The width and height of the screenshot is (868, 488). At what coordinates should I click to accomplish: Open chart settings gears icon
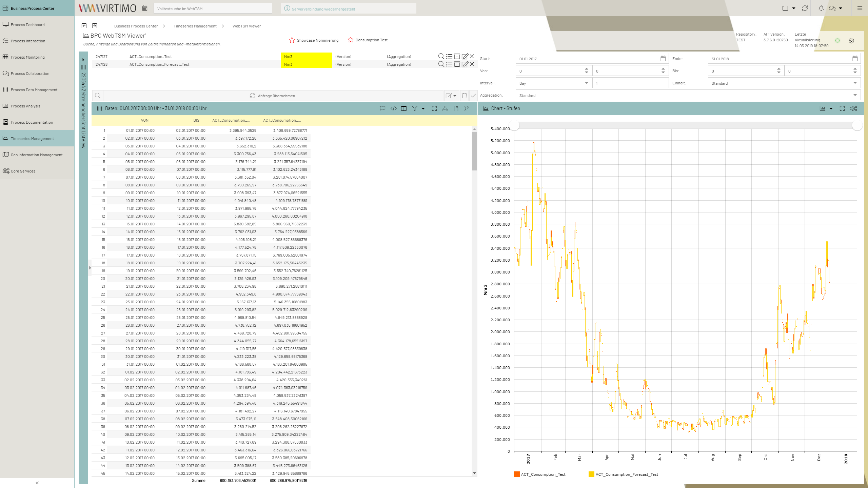click(854, 108)
